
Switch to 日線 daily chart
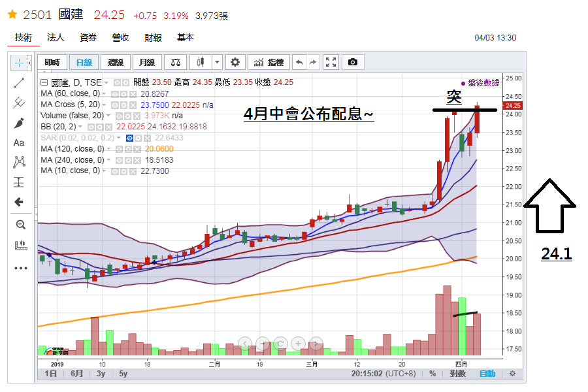(84, 62)
